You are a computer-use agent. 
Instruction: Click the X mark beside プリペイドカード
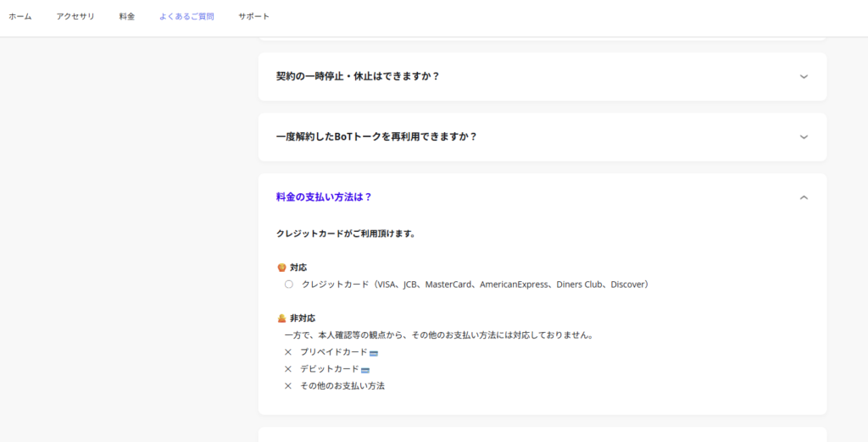point(288,352)
